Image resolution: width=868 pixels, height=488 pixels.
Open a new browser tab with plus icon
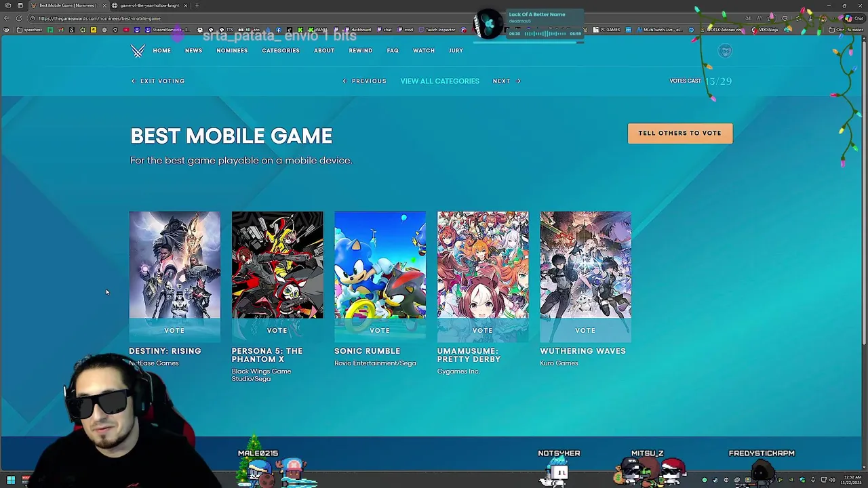coord(197,5)
